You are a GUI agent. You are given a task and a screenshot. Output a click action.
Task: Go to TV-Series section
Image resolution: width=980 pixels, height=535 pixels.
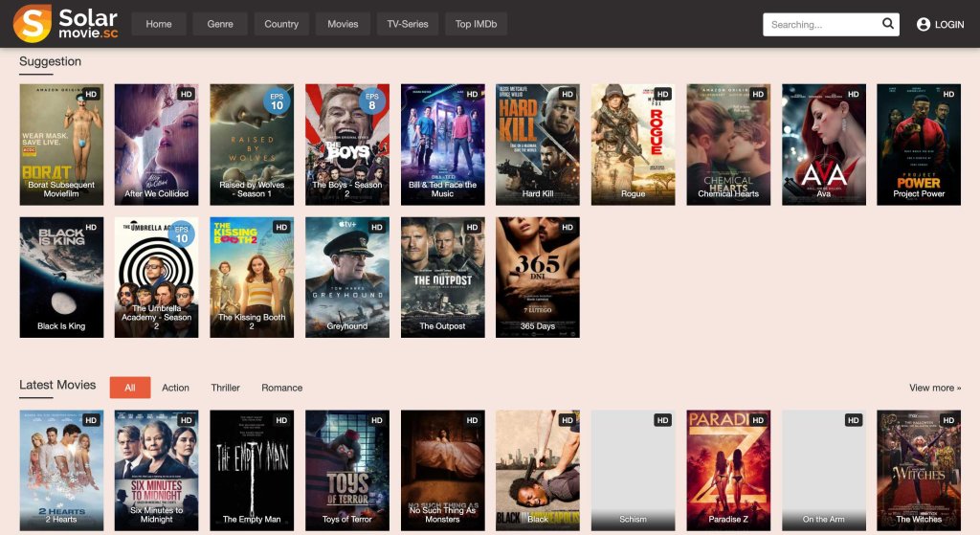[x=408, y=24]
